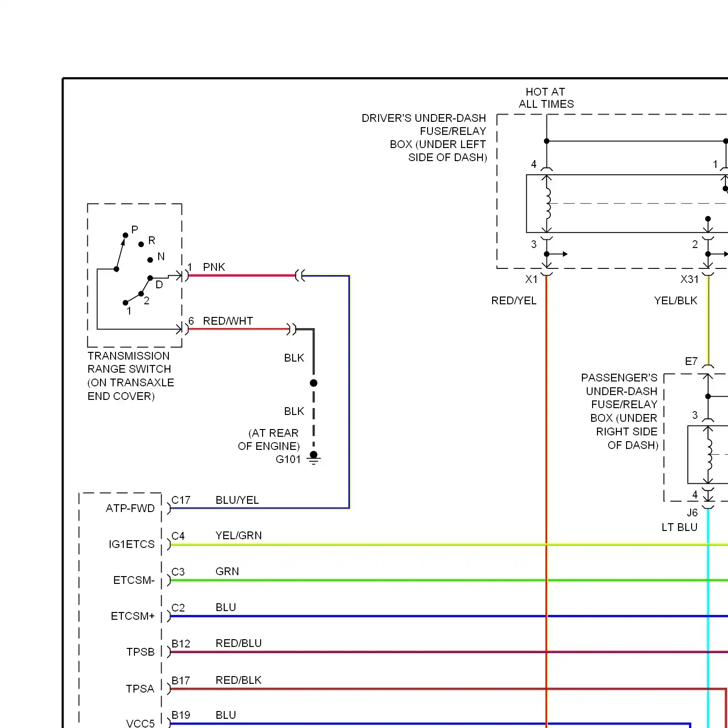The width and height of the screenshot is (728, 728).
Task: Click the lower BLK wire label
Action: point(294,411)
